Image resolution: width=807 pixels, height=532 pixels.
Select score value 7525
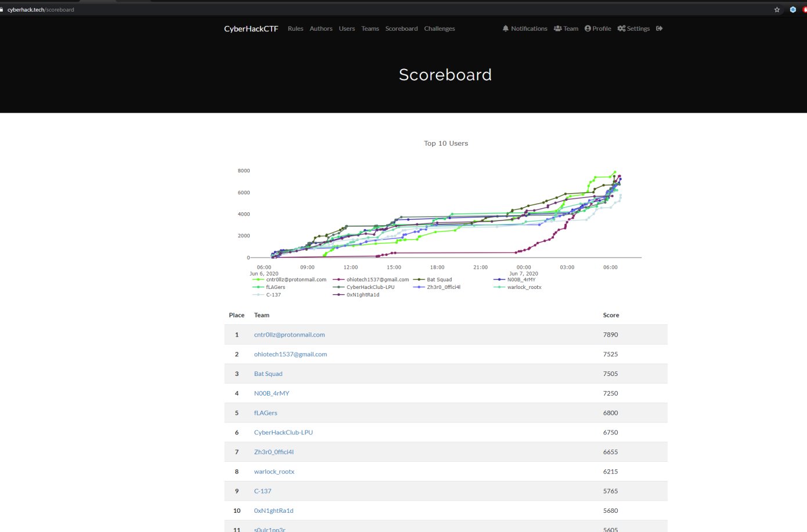tap(610, 354)
